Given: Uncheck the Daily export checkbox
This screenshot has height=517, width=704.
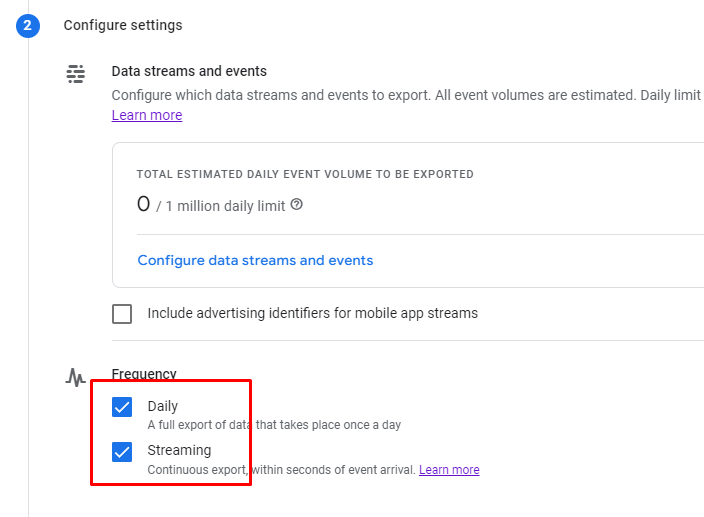Looking at the screenshot, I should pyautogui.click(x=122, y=407).
